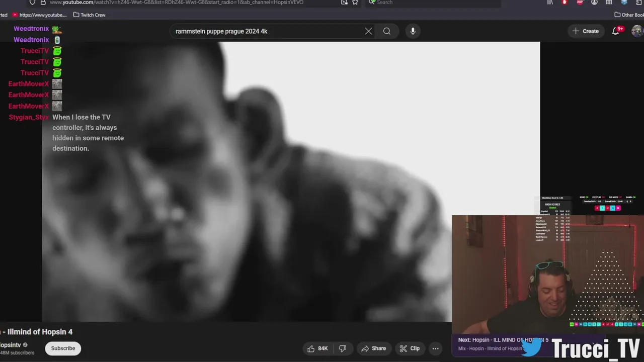Open the Create button menu

[x=586, y=31]
